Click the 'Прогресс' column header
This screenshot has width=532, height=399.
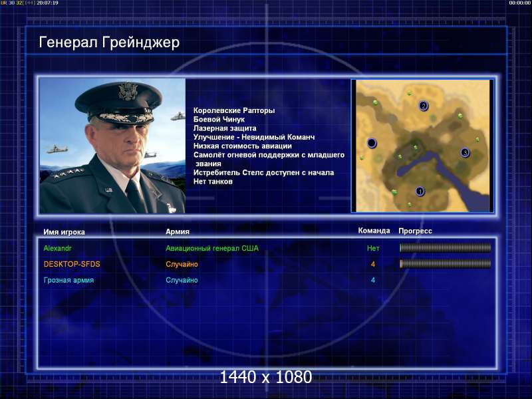point(415,231)
